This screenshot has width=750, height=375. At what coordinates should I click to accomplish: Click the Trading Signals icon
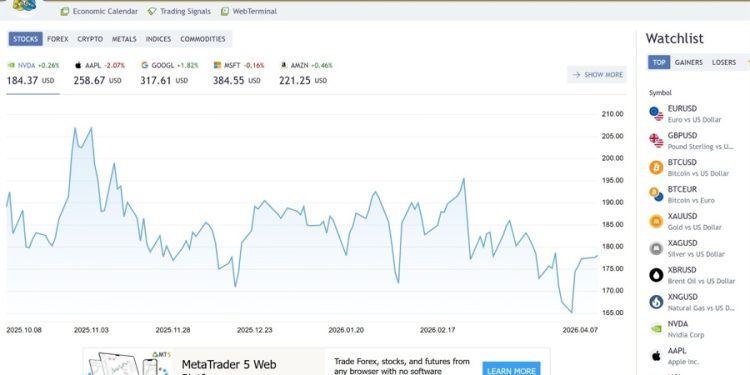[152, 11]
